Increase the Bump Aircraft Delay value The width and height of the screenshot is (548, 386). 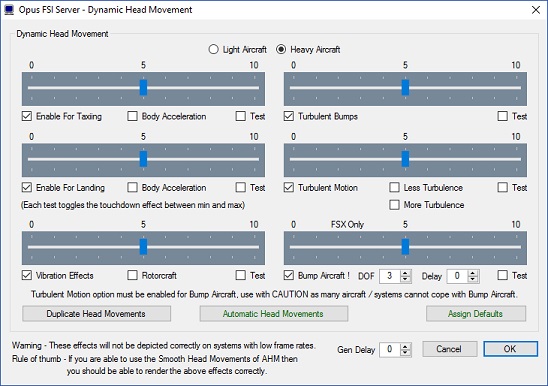coord(473,273)
